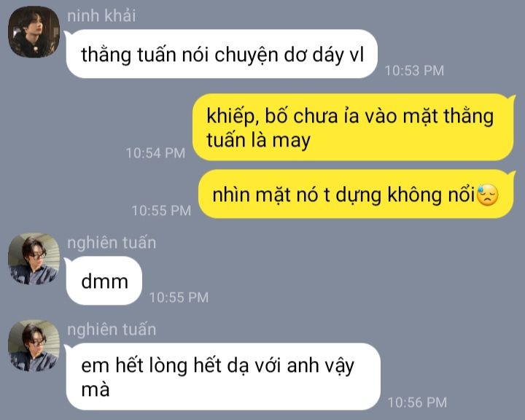Viewport: 525px width, 420px height.
Task: Tap the 10:55 PM timestamp beside dmm
Action: tap(179, 297)
